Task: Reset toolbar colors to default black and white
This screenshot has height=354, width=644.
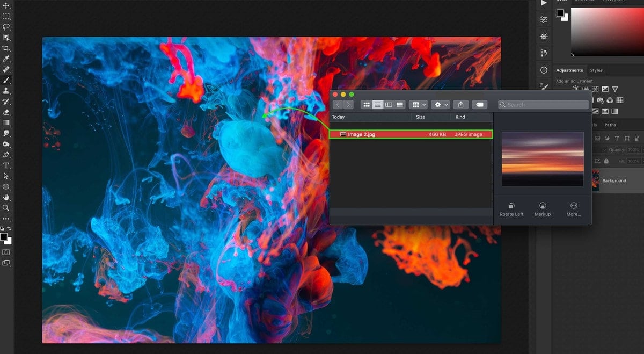Action: click(3, 229)
